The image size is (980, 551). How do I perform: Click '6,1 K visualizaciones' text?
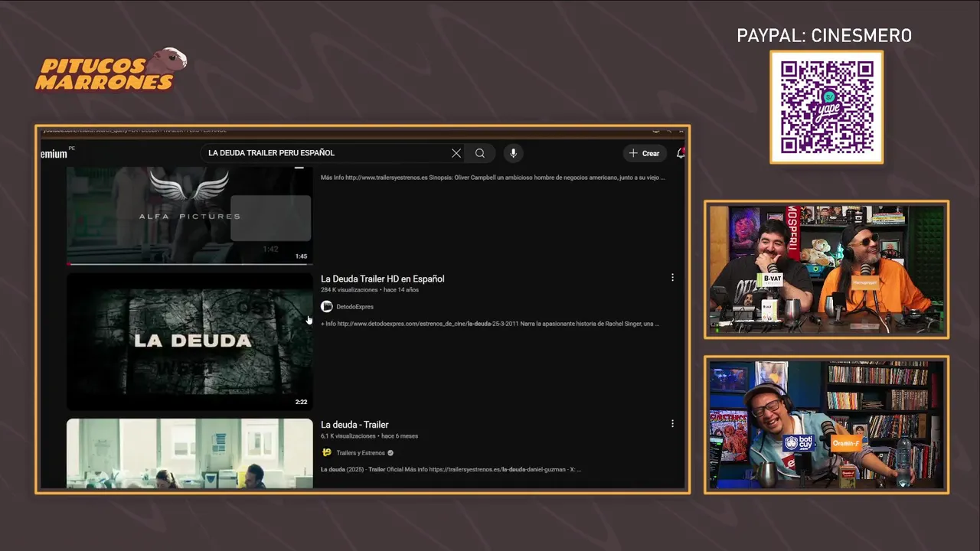click(x=348, y=436)
